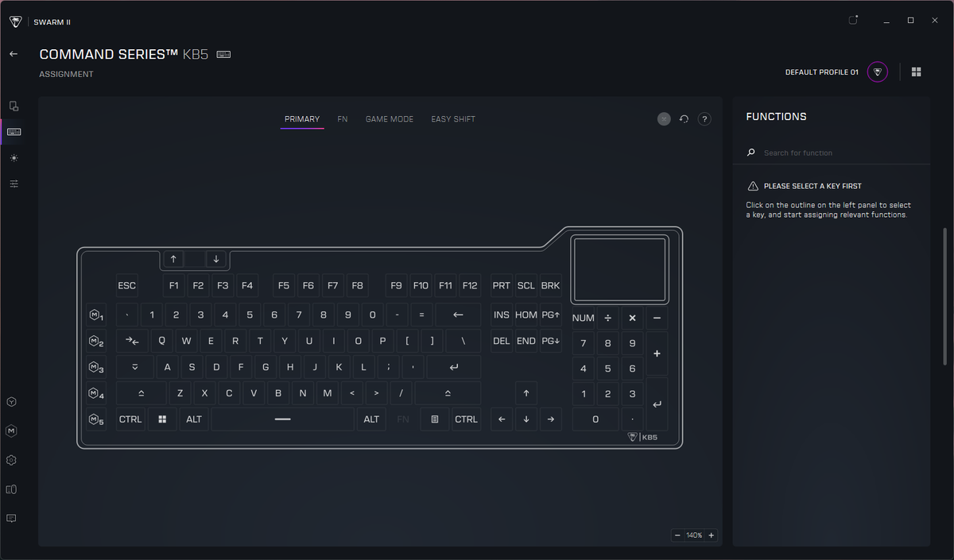Open the profile grid view icon
954x560 pixels.
click(916, 71)
